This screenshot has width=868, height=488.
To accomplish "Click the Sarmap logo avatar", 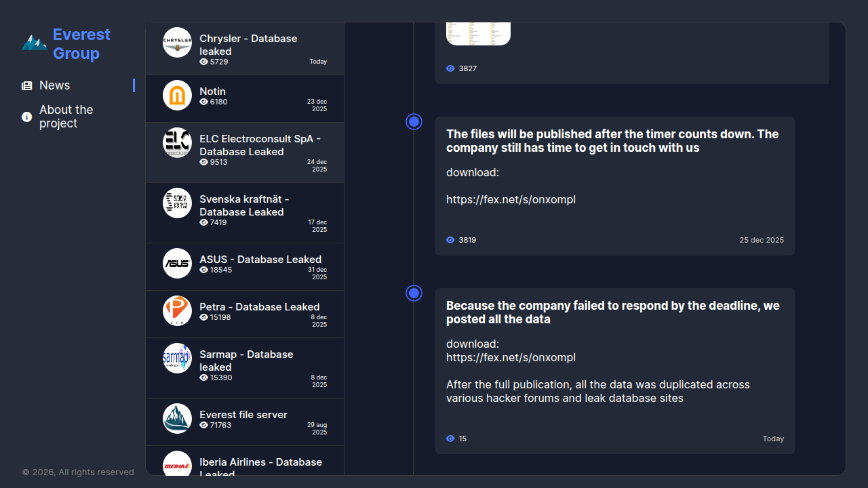I will (177, 359).
